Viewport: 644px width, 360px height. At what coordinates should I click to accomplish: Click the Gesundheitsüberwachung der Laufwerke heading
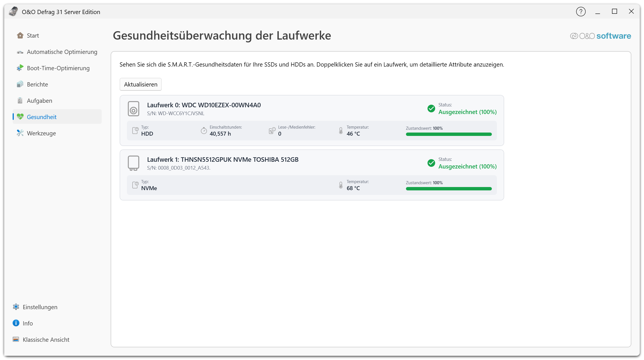[222, 36]
